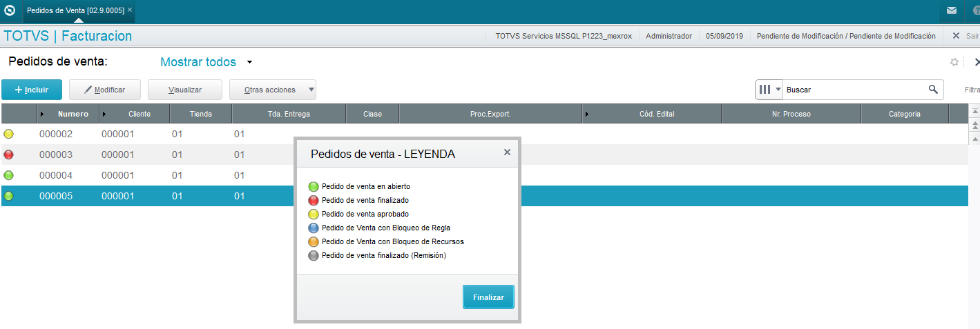Click Tienda 01 cell in row 000002

coord(177,134)
